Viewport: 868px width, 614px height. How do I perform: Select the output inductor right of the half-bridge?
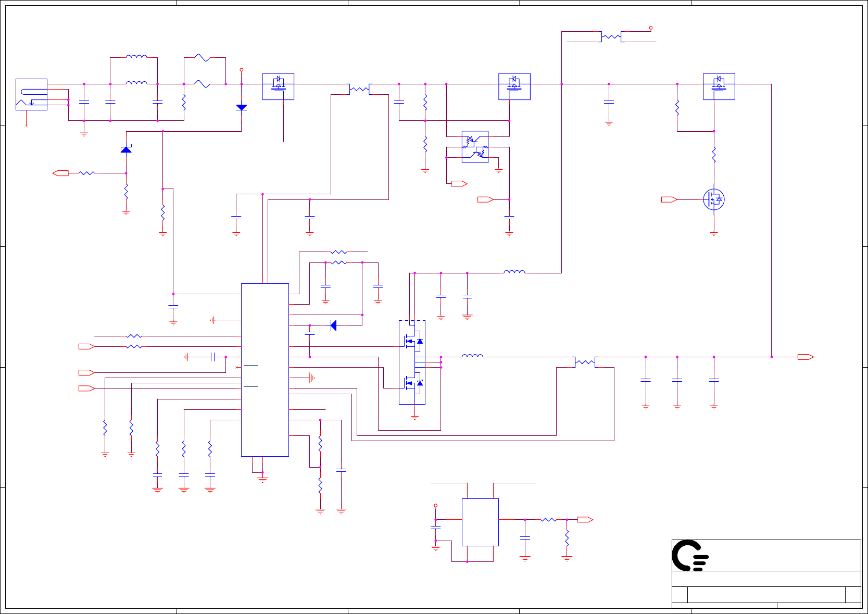click(472, 356)
